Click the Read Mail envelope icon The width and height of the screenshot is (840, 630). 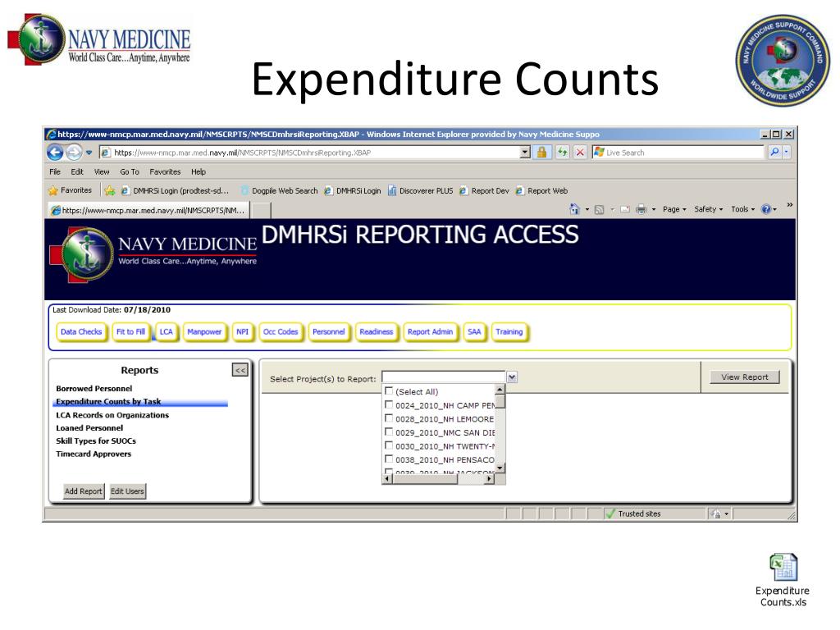pyautogui.click(x=624, y=209)
